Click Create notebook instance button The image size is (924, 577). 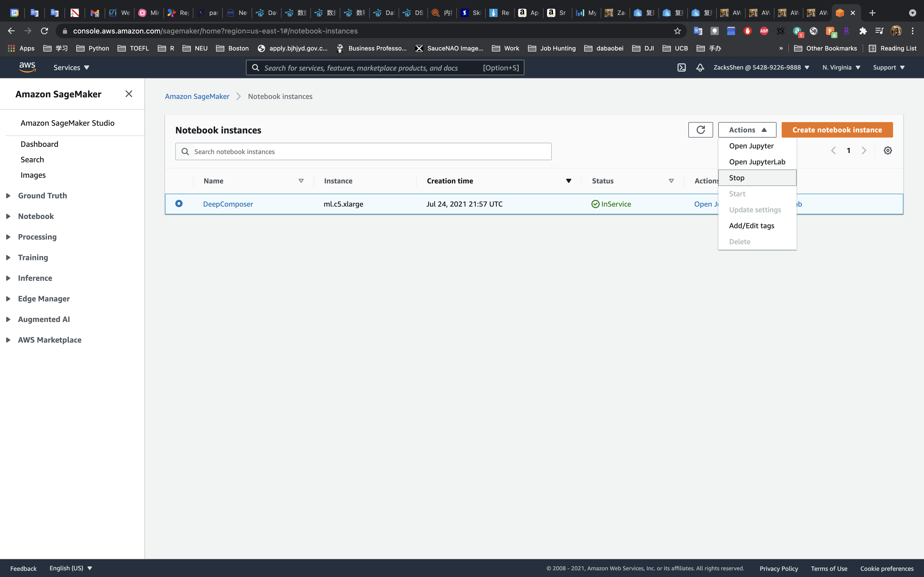837,130
